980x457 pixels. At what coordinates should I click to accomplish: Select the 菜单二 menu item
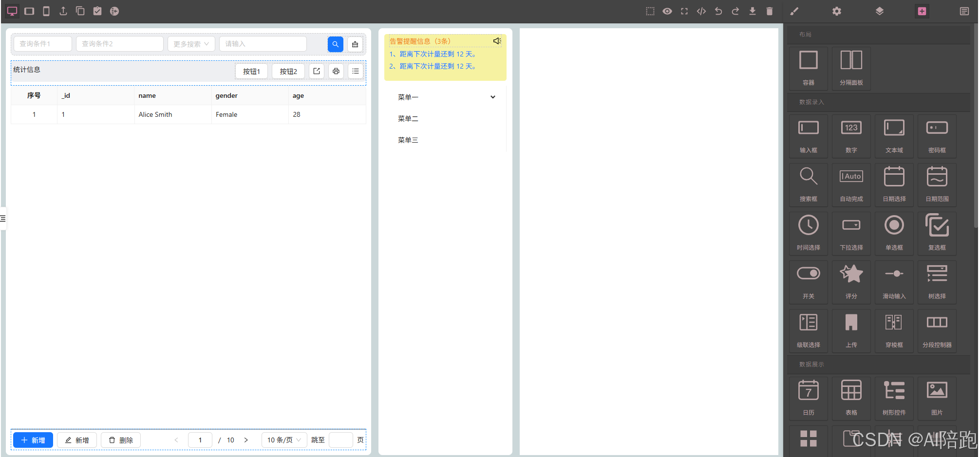pyautogui.click(x=408, y=118)
